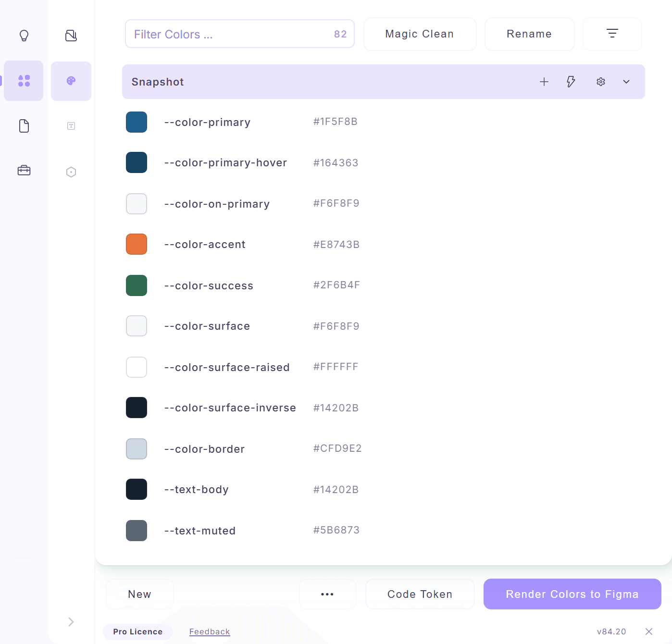Click hex value #164363
This screenshot has width=672, height=644.
click(x=336, y=163)
